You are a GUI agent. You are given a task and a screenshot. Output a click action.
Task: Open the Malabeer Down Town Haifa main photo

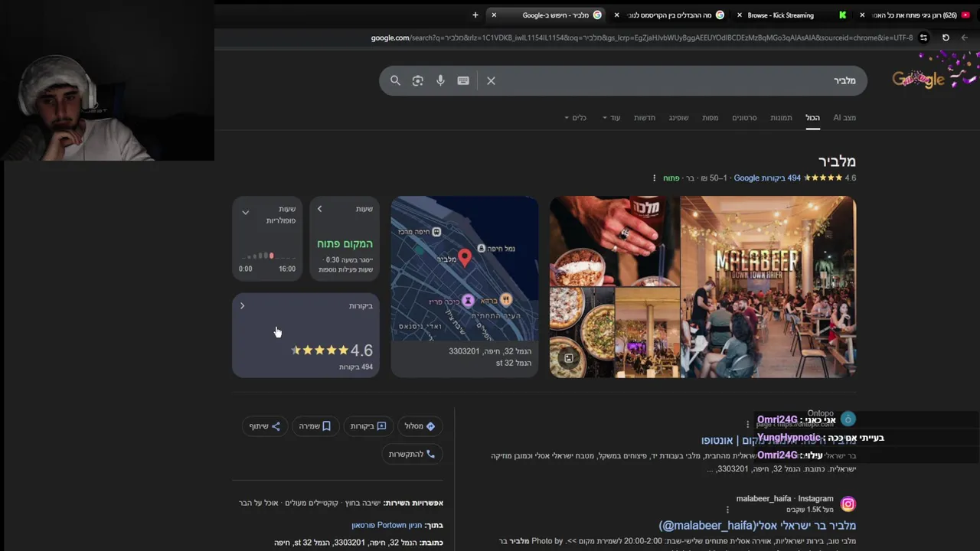pos(768,287)
